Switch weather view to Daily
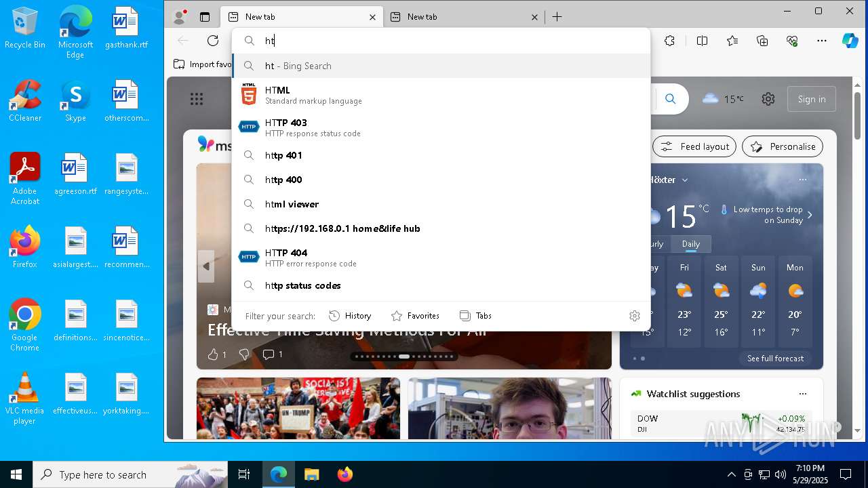Screen dimensions: 868x488 (691, 244)
